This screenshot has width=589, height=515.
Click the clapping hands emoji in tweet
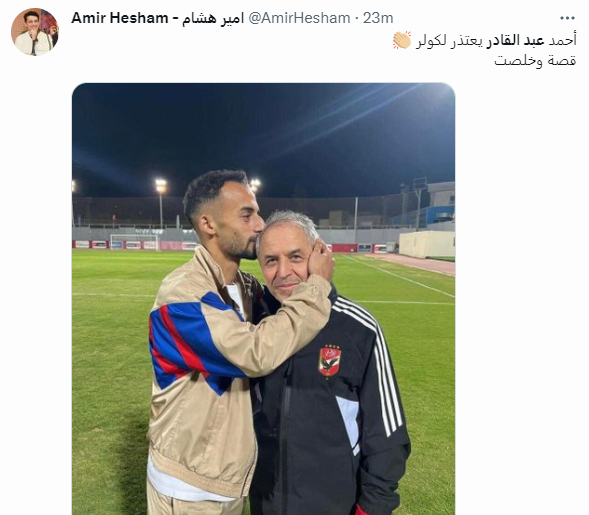[x=402, y=40]
